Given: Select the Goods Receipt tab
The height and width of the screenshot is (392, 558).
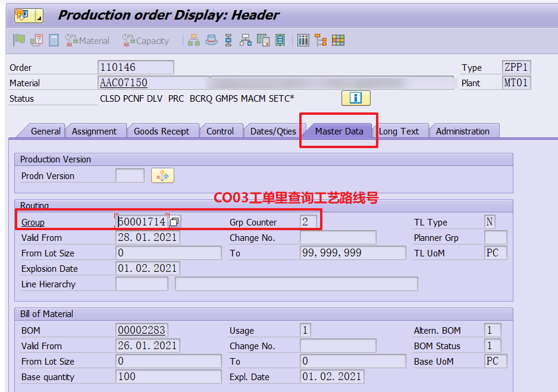Looking at the screenshot, I should (163, 130).
